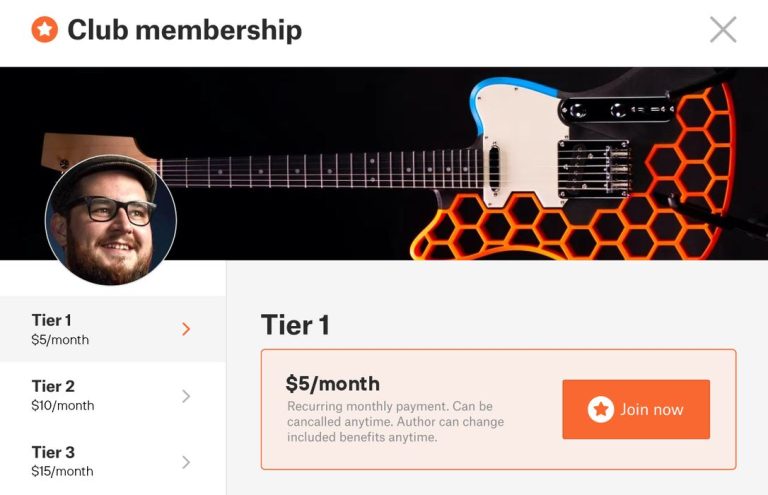Click the $5/month label in the sidebar
Viewport: 768px width, 495px height.
pos(59,340)
